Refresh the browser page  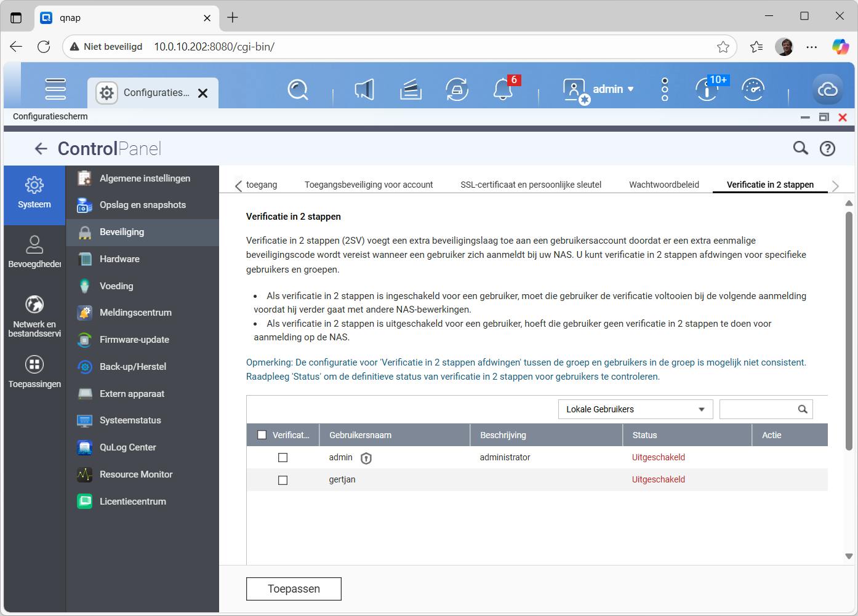click(x=44, y=47)
